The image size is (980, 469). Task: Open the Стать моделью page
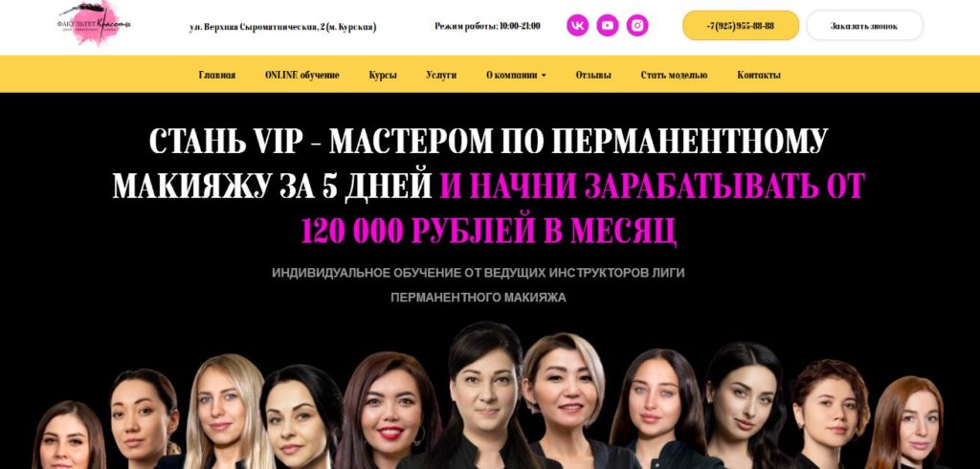[x=674, y=75]
